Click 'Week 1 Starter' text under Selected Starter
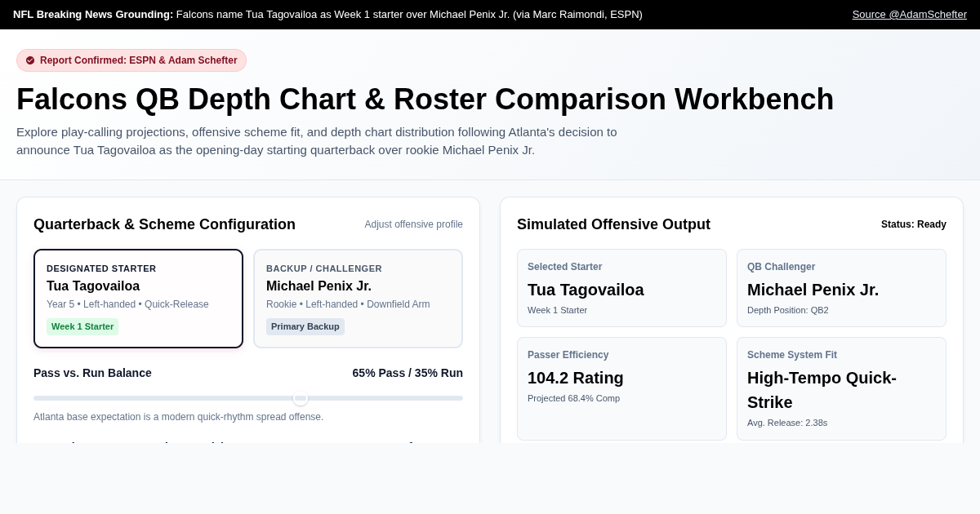This screenshot has height=514, width=980. 557,310
